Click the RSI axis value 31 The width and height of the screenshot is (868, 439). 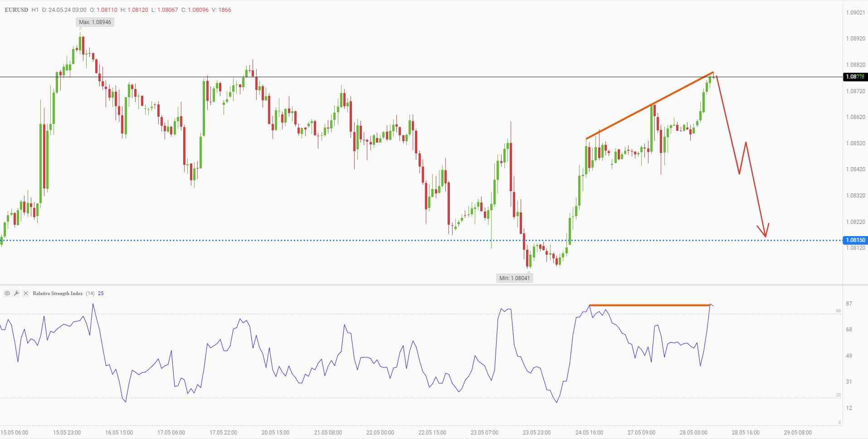coord(849,382)
